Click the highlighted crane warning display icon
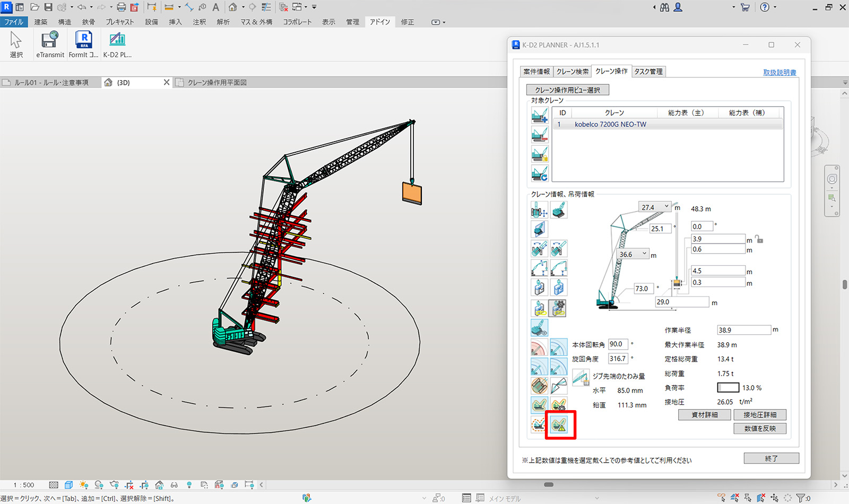 559,424
